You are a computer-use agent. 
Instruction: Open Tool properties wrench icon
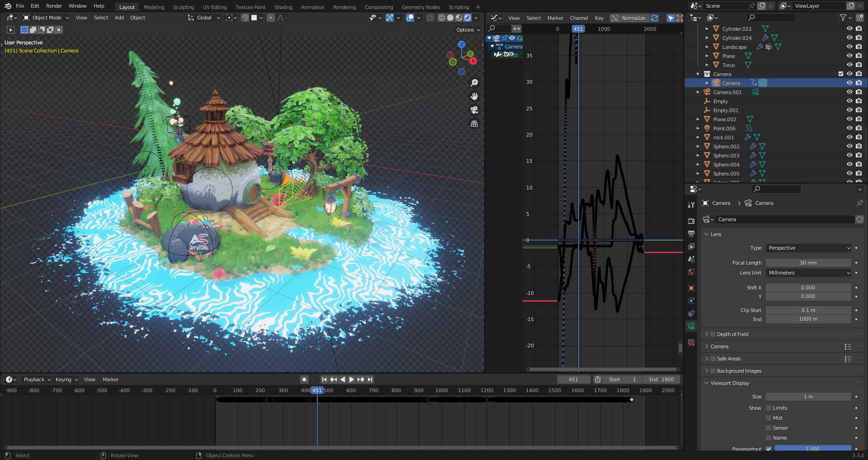(691, 204)
